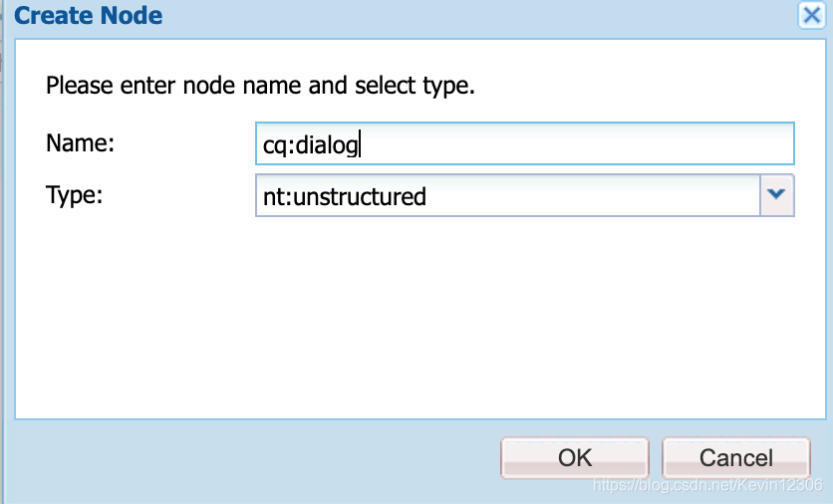
Task: Click the word 'Node' in dialog title
Action: 132,15
